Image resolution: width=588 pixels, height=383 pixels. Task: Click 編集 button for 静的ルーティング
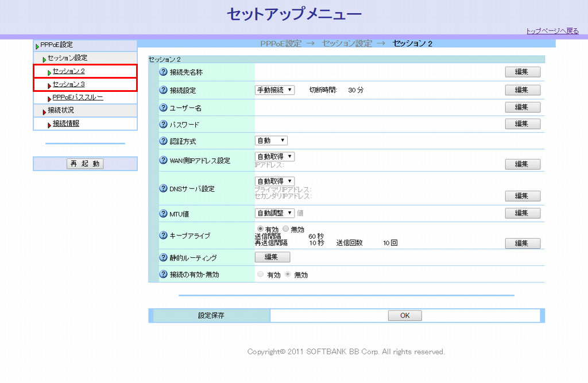pyautogui.click(x=272, y=257)
